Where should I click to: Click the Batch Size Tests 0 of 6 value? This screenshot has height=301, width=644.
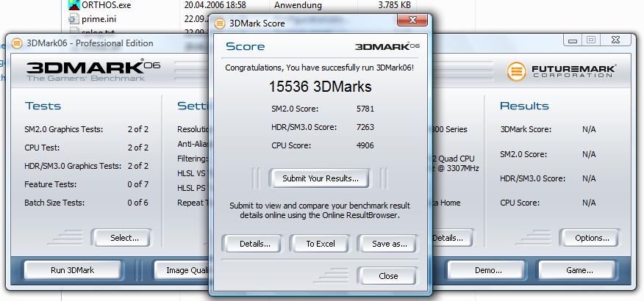[137, 203]
